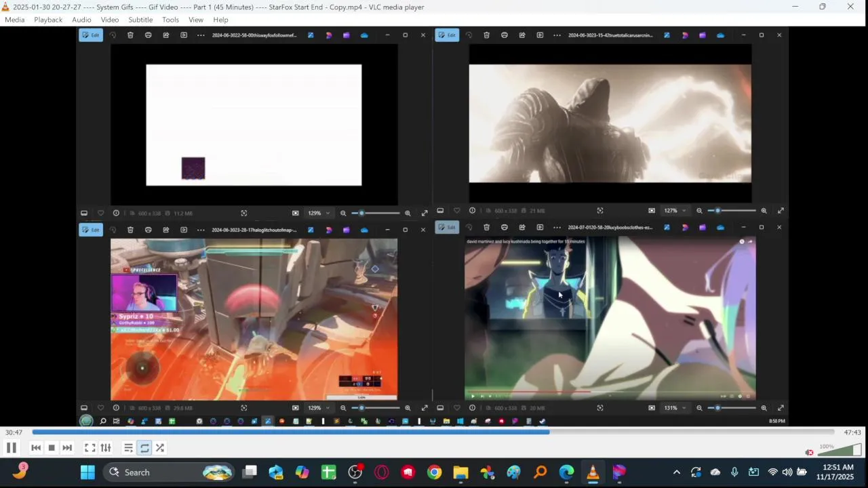Launch Copilot from the taskbar

(302, 472)
